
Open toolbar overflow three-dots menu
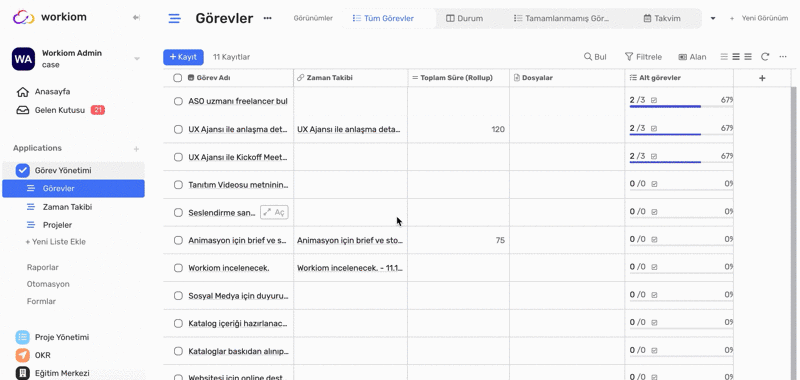click(x=783, y=57)
